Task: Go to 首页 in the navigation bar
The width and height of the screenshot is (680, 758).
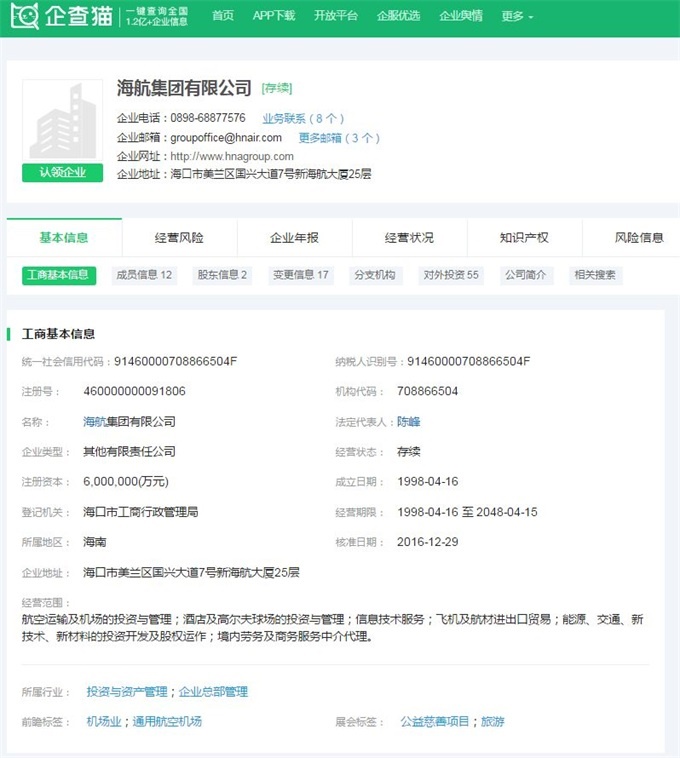Action: click(x=223, y=16)
